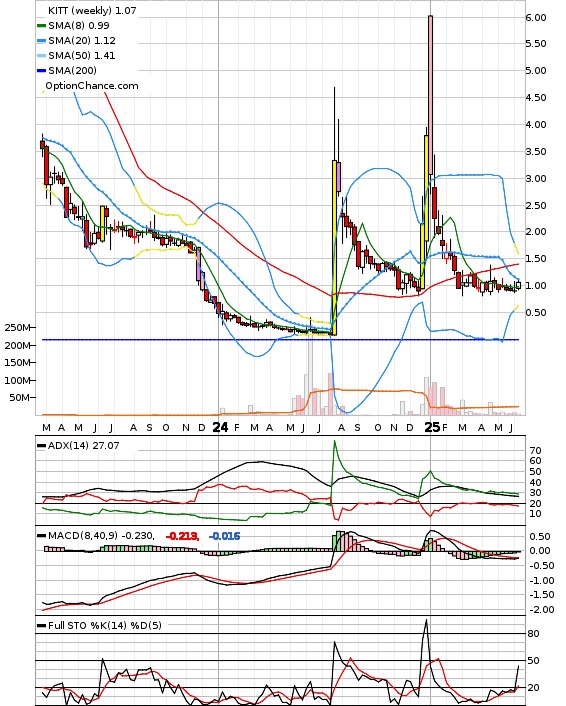Screen dimensions: 566x706
Task: Click the 70 level on ADX axis
Action: [x=536, y=451]
